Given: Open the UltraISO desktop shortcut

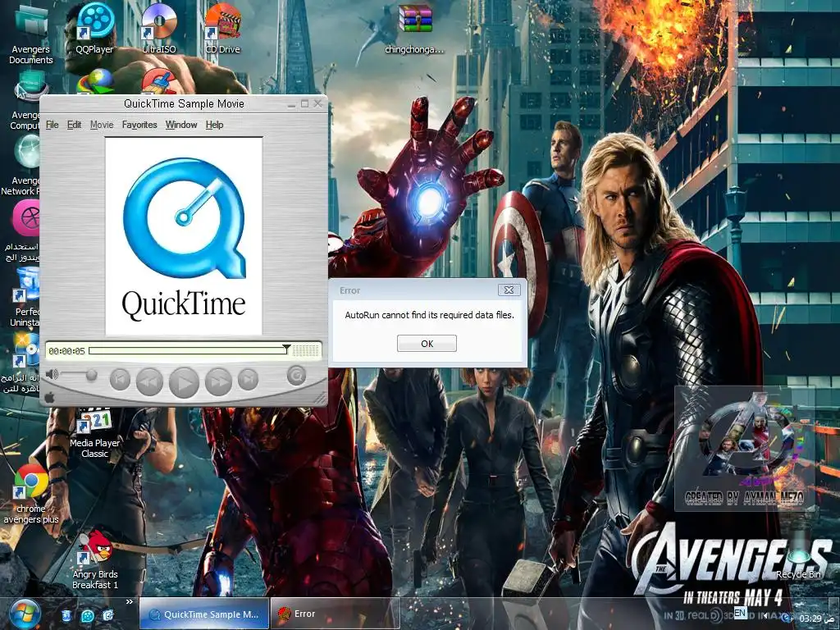Looking at the screenshot, I should 159,28.
